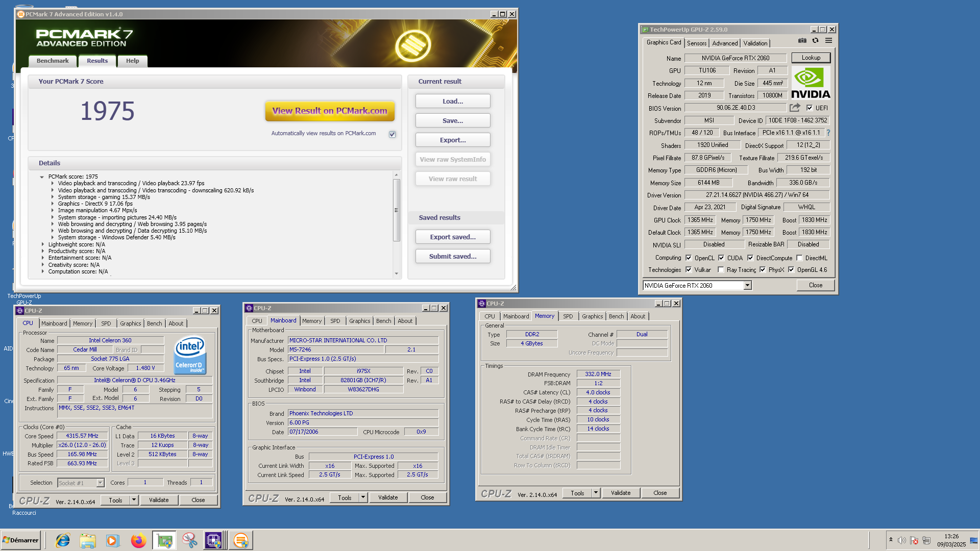The height and width of the screenshot is (551, 980).
Task: Switch to GPU-Z via its taskbar icon
Action: pyautogui.click(x=164, y=540)
